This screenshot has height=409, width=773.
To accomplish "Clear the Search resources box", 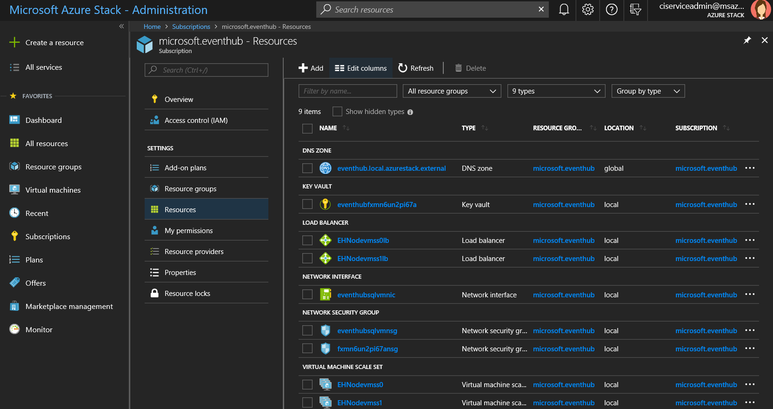I will tap(541, 9).
